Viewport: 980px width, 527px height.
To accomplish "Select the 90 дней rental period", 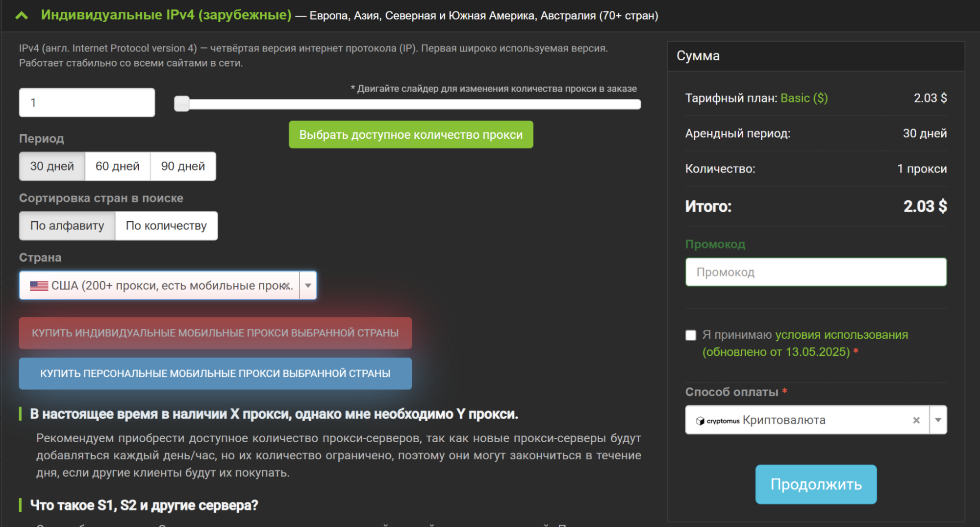I will pos(183,166).
